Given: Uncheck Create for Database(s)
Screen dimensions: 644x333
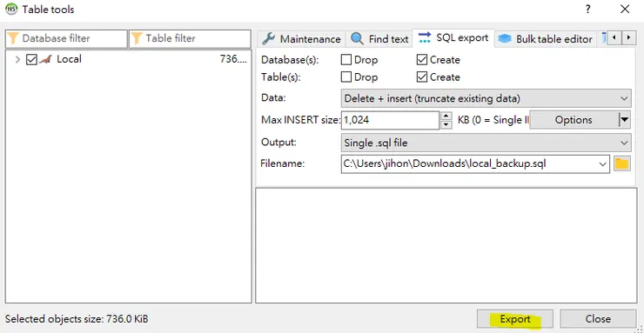Looking at the screenshot, I should point(422,60).
